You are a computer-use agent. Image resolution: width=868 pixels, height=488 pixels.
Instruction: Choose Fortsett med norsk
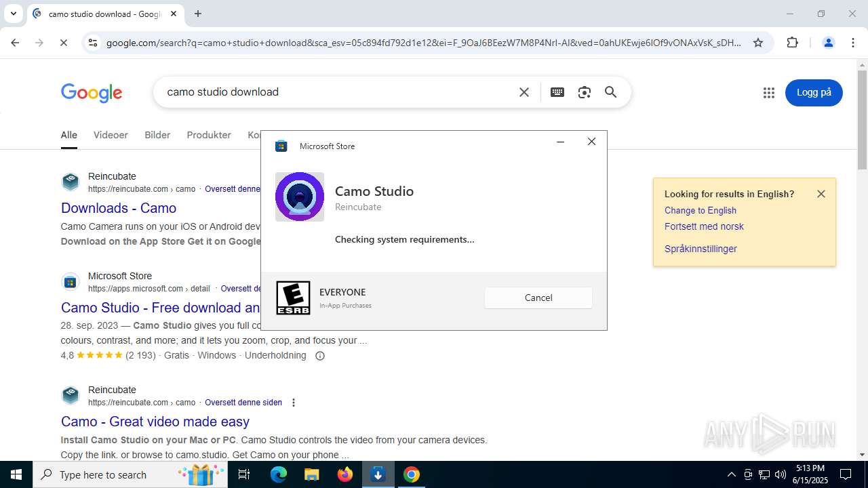(x=704, y=226)
